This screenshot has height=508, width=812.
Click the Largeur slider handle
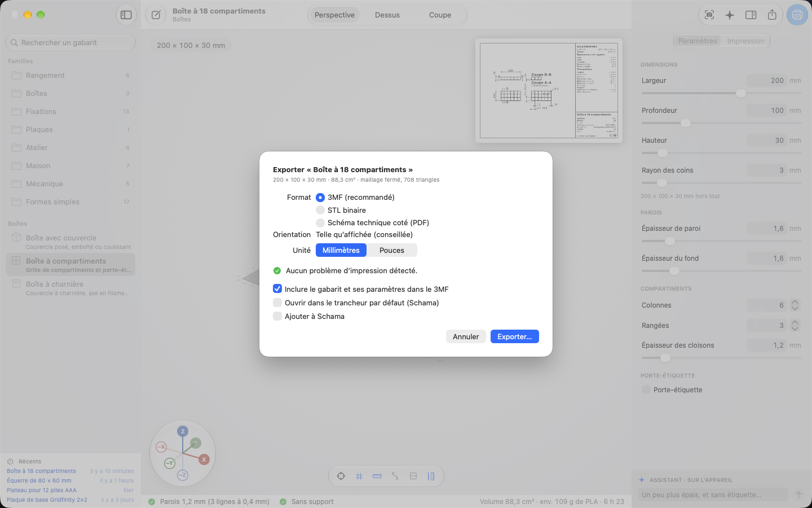point(741,93)
